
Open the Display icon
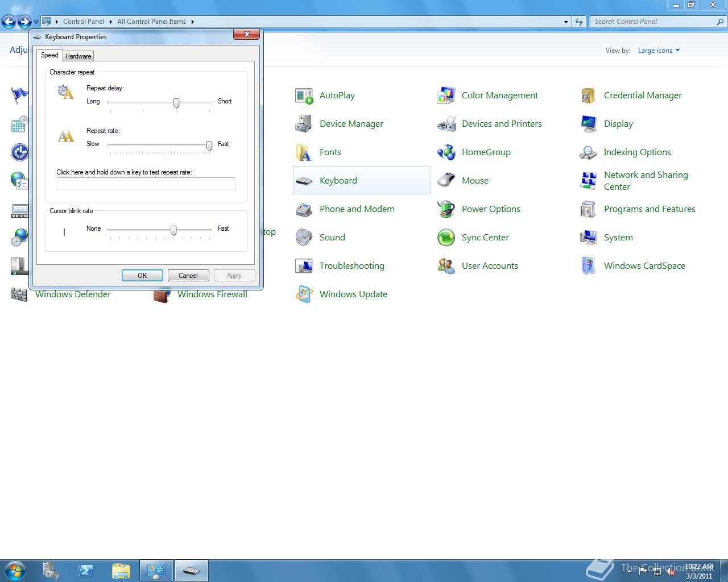pyautogui.click(x=589, y=124)
